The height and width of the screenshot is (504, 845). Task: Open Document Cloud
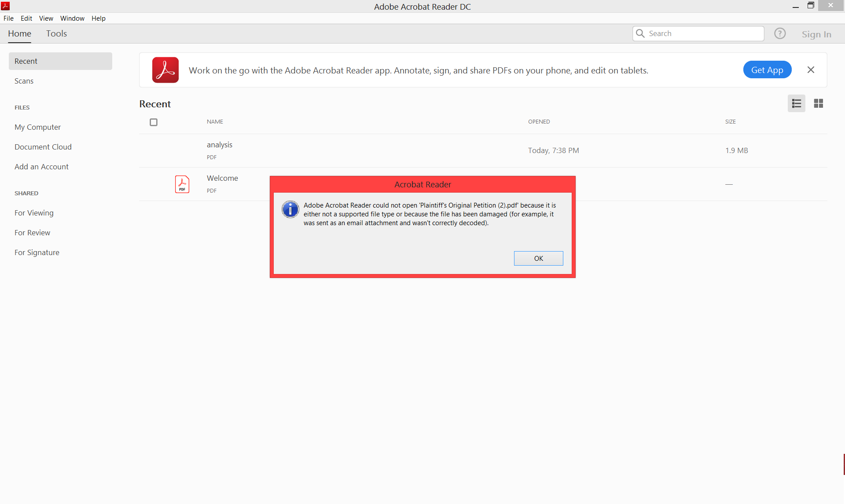coord(43,147)
